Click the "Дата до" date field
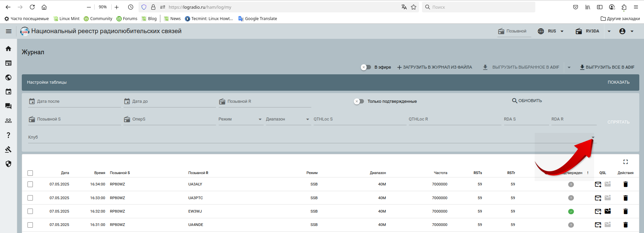 tap(170, 101)
